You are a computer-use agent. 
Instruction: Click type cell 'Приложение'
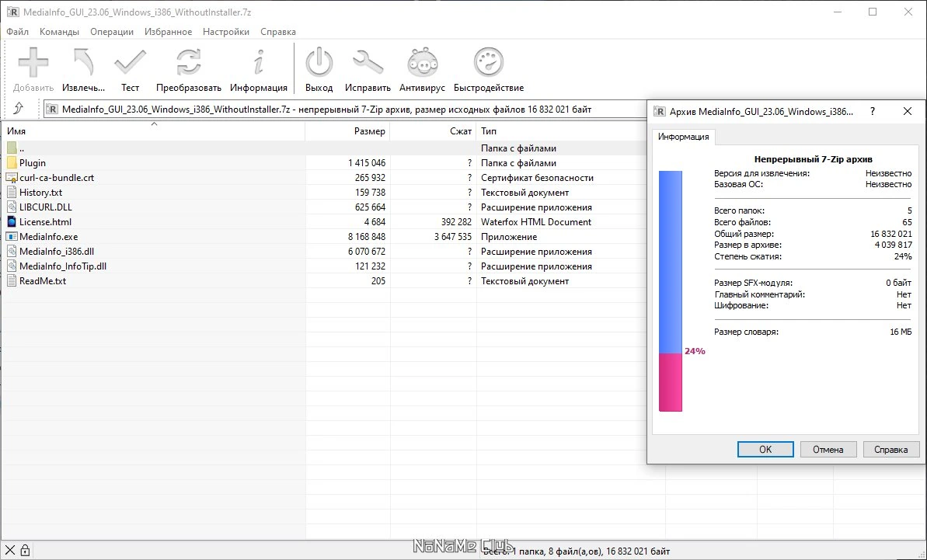pyautogui.click(x=509, y=236)
